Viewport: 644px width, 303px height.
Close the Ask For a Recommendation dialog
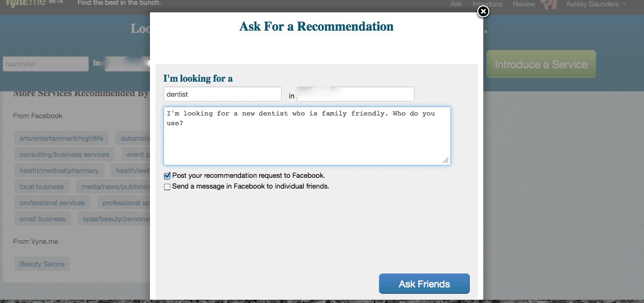point(483,11)
